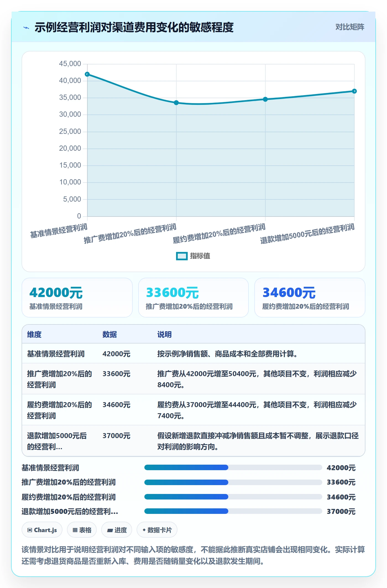Click the 对比矩阵 label in header
The image size is (387, 588).
click(350, 27)
